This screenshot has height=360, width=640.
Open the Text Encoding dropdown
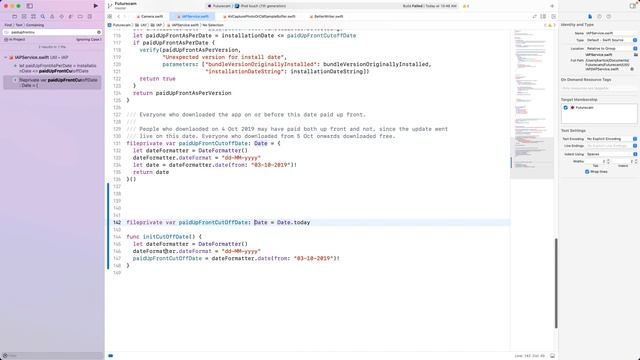[x=611, y=139]
